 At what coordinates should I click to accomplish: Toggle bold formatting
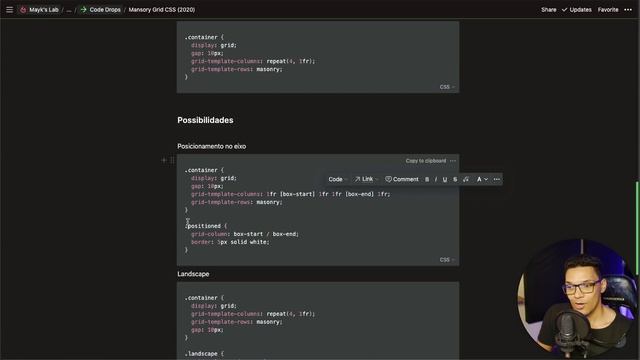click(x=427, y=179)
